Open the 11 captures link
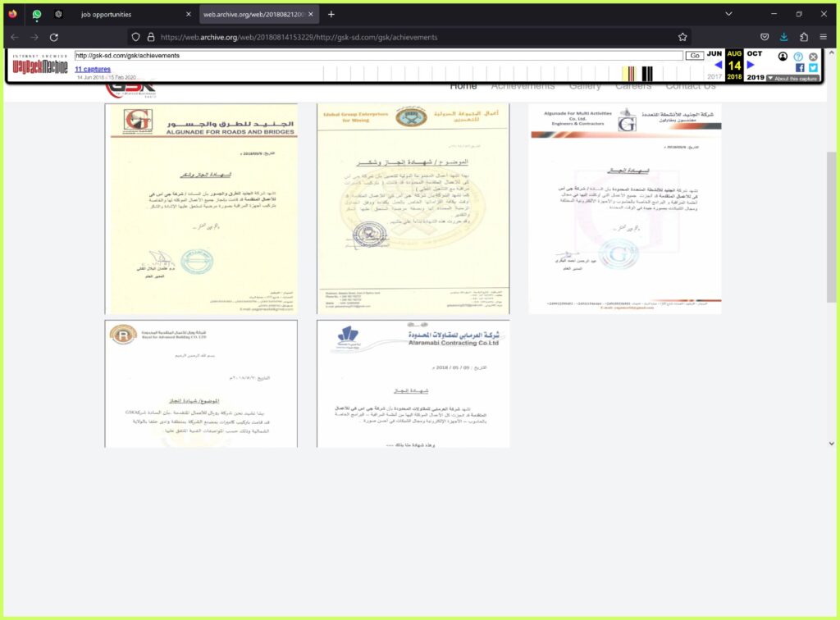 tap(93, 69)
